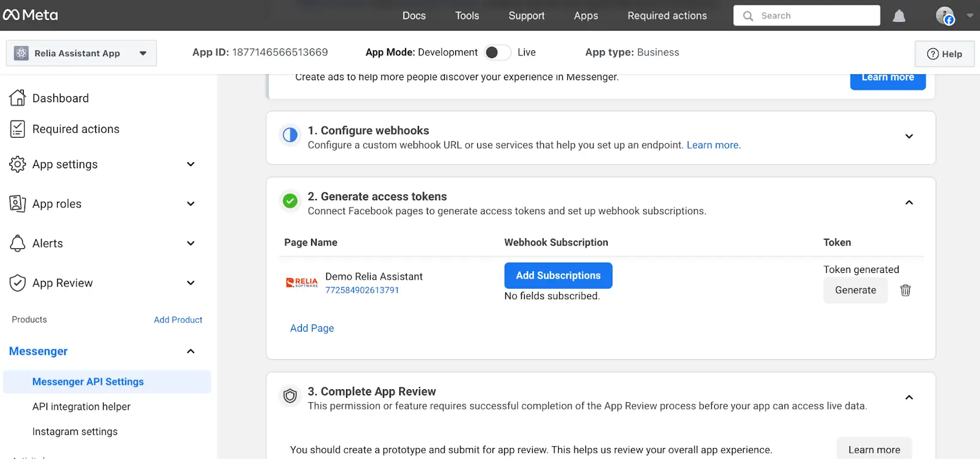Viewport: 980px width, 459px height.
Task: Click the Meta logo
Action: coord(31,15)
